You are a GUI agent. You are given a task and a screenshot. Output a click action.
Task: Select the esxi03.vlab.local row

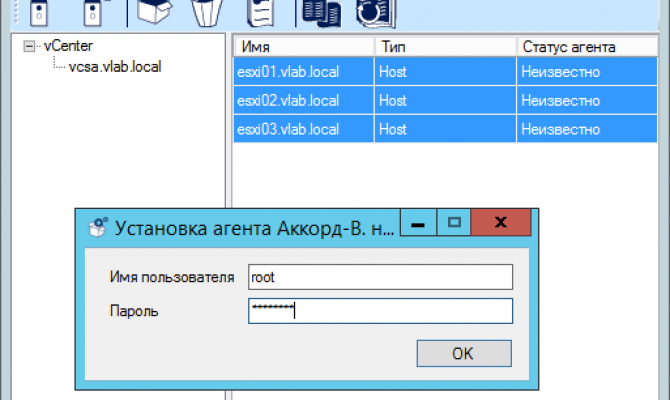point(445,129)
